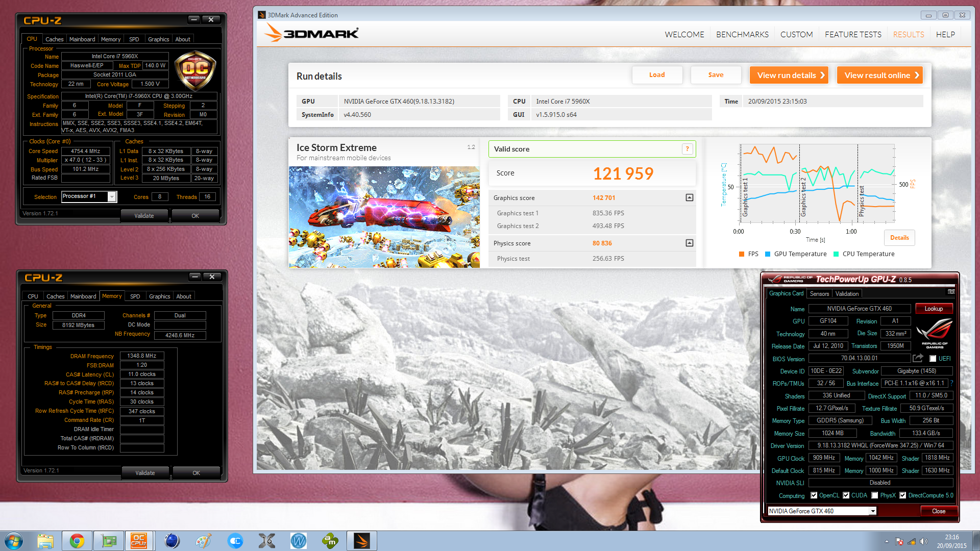Open the RESULTS tab in 3DMark
Image resolution: width=980 pixels, height=551 pixels.
(909, 34)
